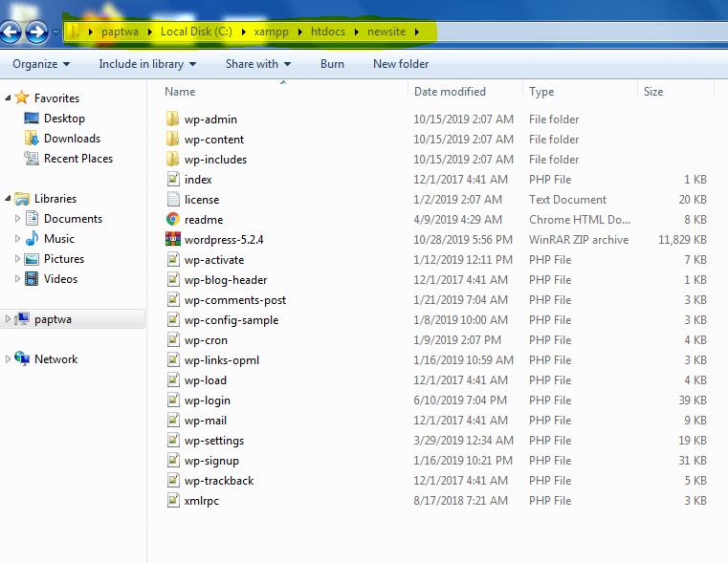Select the wp-content folder icon
Screen dimensions: 728x563
(173, 139)
